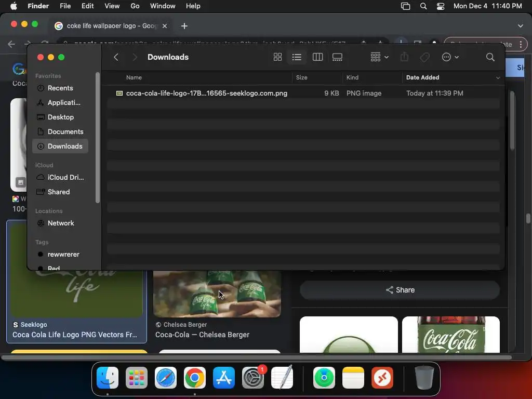Click the green bottles image thumbnail
The image size is (532, 399).
pyautogui.click(x=217, y=294)
